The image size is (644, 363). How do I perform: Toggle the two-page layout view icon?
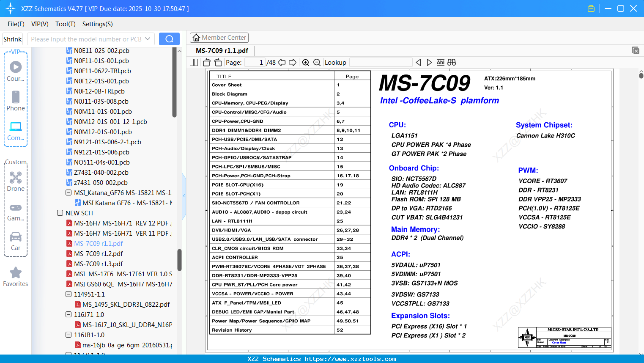[x=194, y=63]
